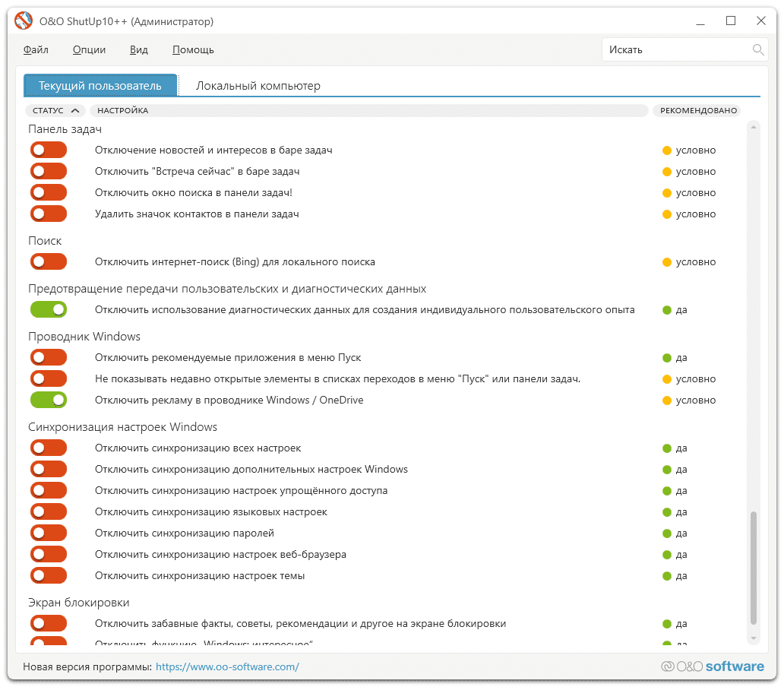Click green indicator for password sync setting
The width and height of the screenshot is (784, 687).
click(667, 533)
